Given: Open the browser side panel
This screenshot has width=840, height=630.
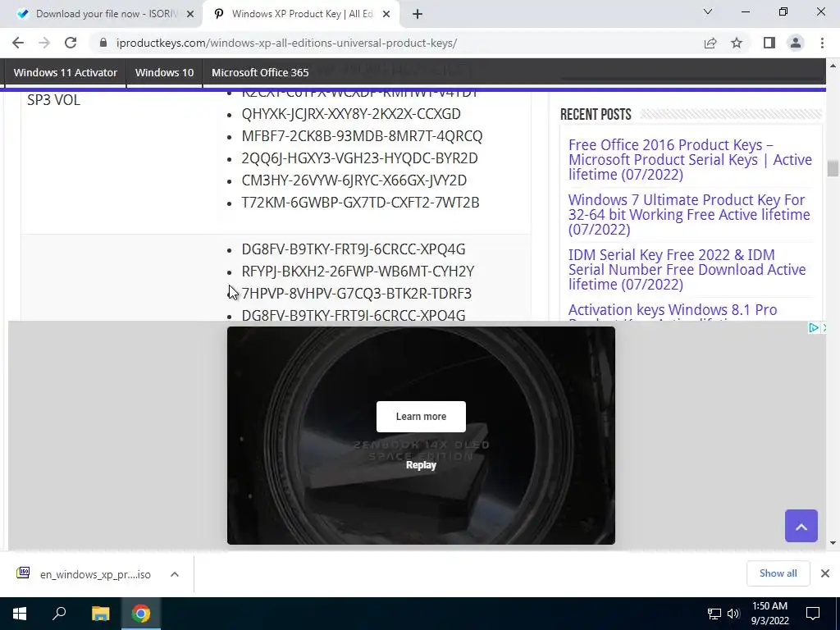Looking at the screenshot, I should pyautogui.click(x=769, y=43).
